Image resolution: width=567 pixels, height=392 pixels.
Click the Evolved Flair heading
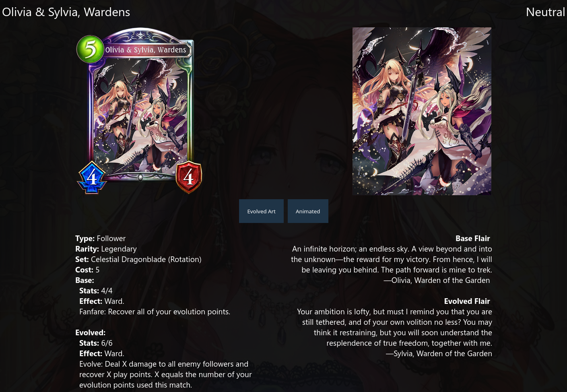click(x=467, y=301)
